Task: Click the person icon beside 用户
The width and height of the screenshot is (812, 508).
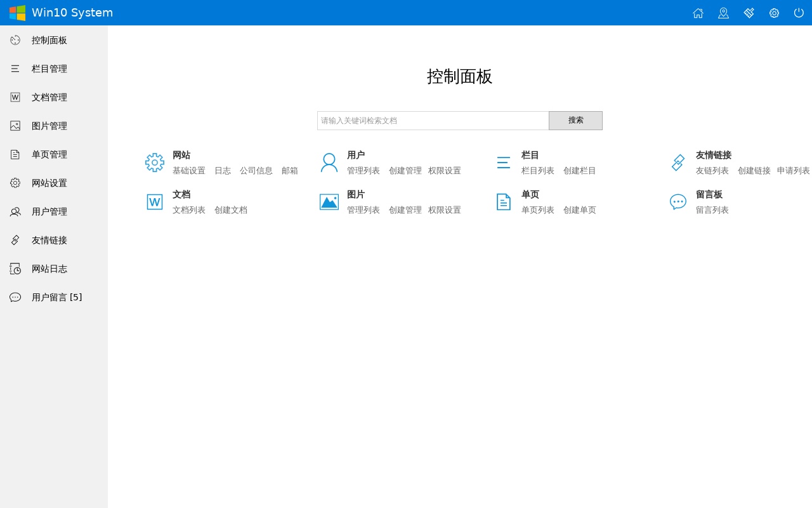Action: point(329,163)
